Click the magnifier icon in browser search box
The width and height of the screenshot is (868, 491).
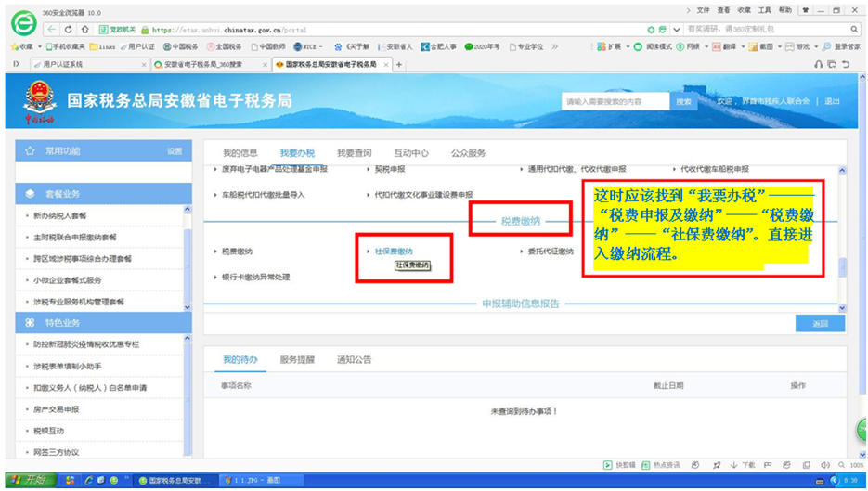click(854, 30)
